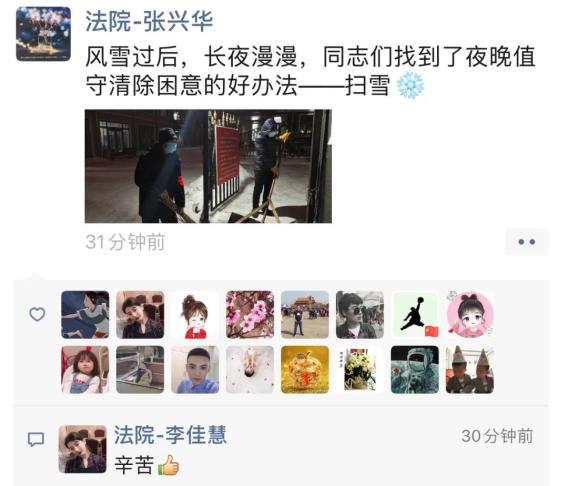Screen dimensions: 568x486
Task: Open the Jordan jumpman silhouette avatar
Action: coord(415,314)
